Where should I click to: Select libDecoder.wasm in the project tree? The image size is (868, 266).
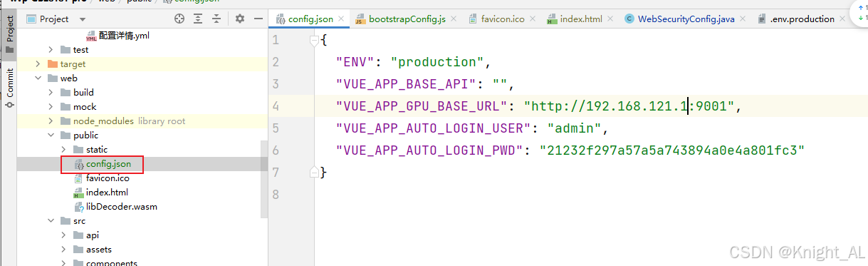coord(115,206)
